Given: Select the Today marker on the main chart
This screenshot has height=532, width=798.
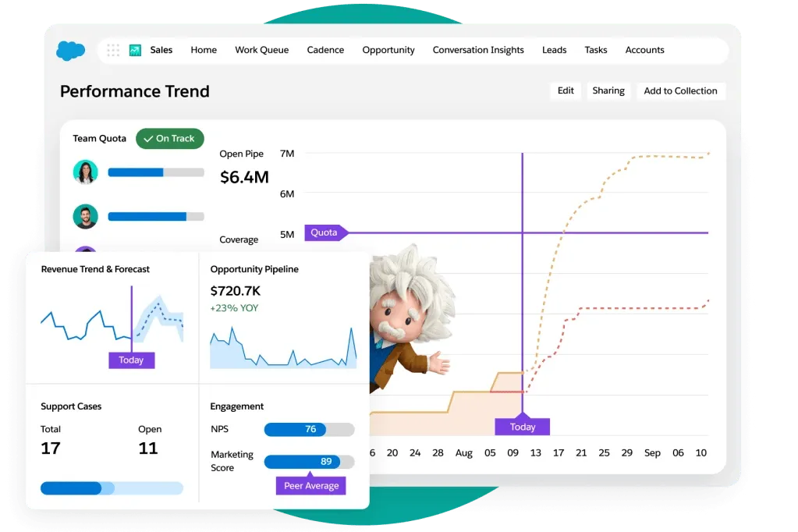Looking at the screenshot, I should click(x=521, y=427).
